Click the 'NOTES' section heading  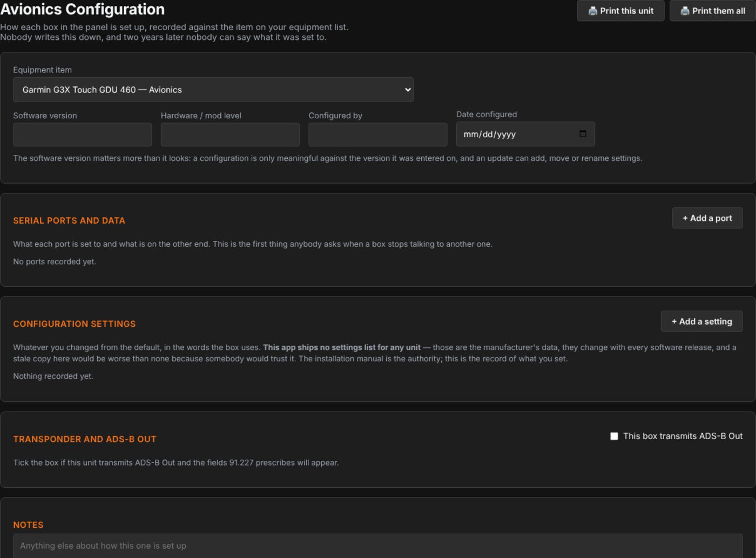tap(28, 525)
